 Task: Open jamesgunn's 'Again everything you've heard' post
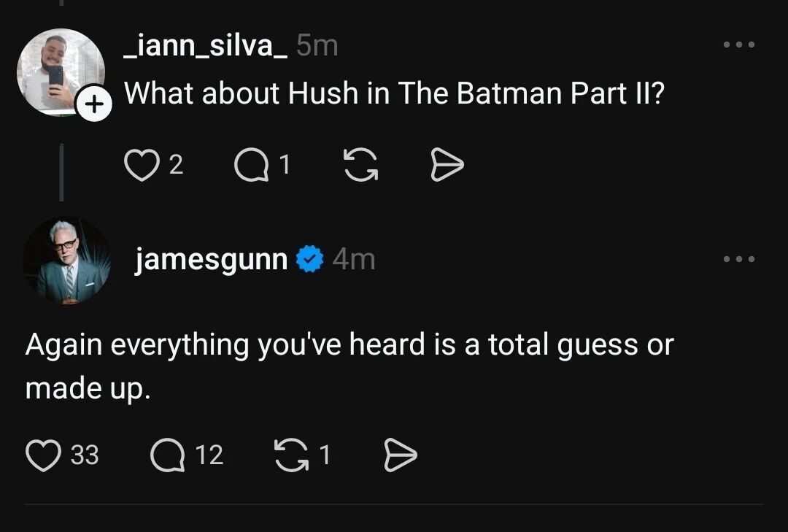pos(349,366)
